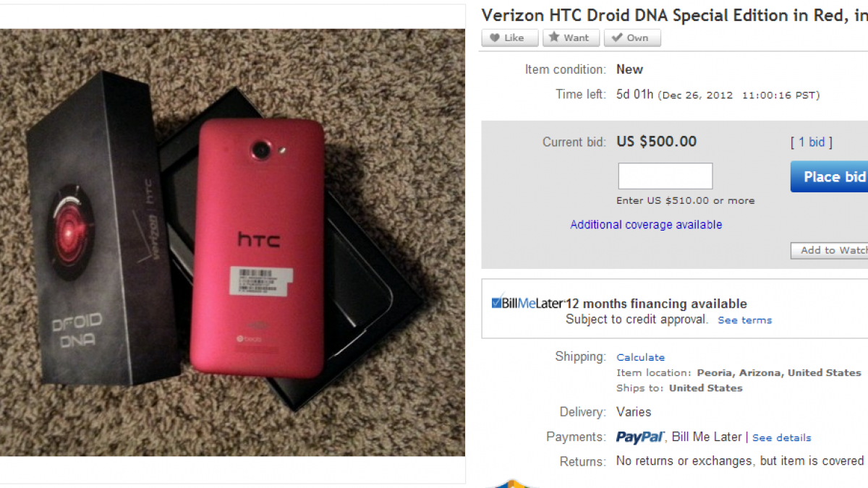Click the PayPal logo
Image resolution: width=868 pixels, height=488 pixels.
coord(640,437)
